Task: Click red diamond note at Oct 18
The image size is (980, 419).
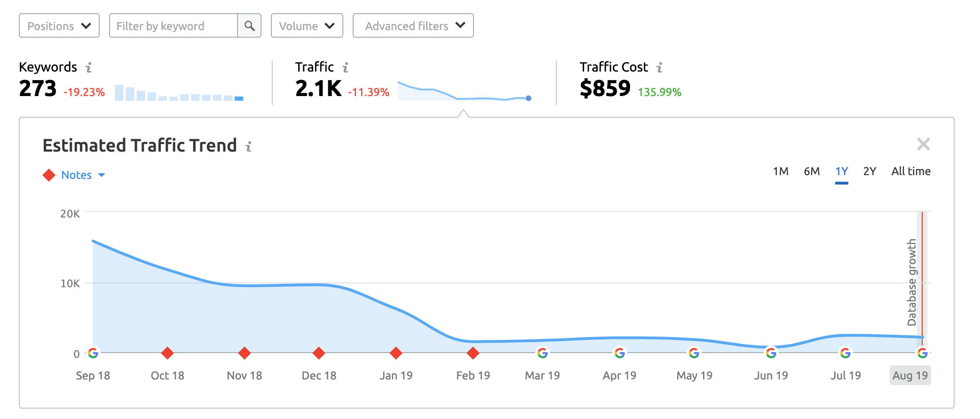Action: (167, 353)
